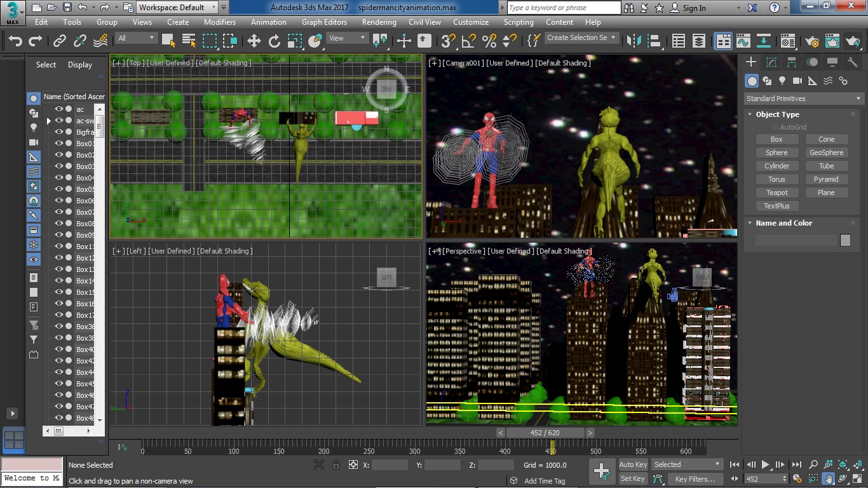Toggle the Spinner Snap button
Screen dimensions: 868x488
tap(510, 41)
